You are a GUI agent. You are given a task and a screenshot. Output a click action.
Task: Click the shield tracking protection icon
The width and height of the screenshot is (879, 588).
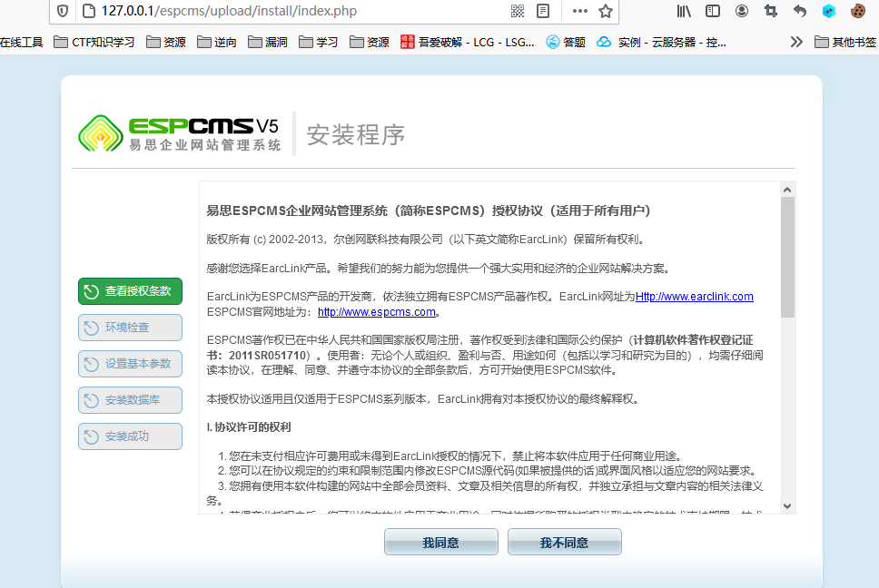63,11
